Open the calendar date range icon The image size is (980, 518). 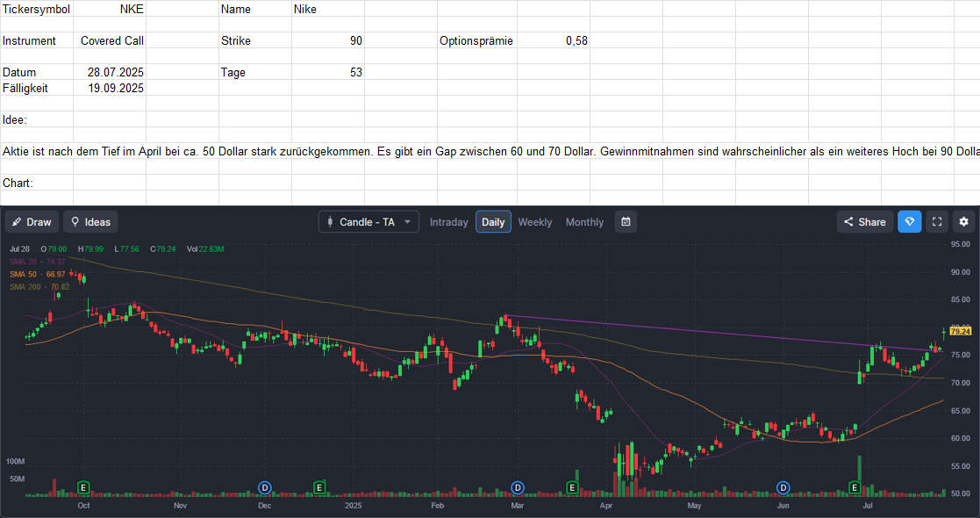tap(626, 222)
